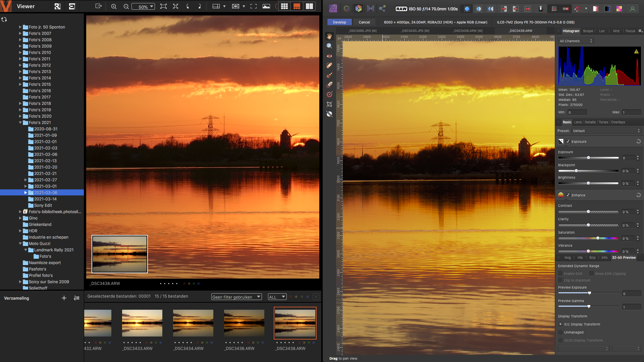644x362 pixels.
Task: Select the Zoom tool magnifier
Action: 329,46
